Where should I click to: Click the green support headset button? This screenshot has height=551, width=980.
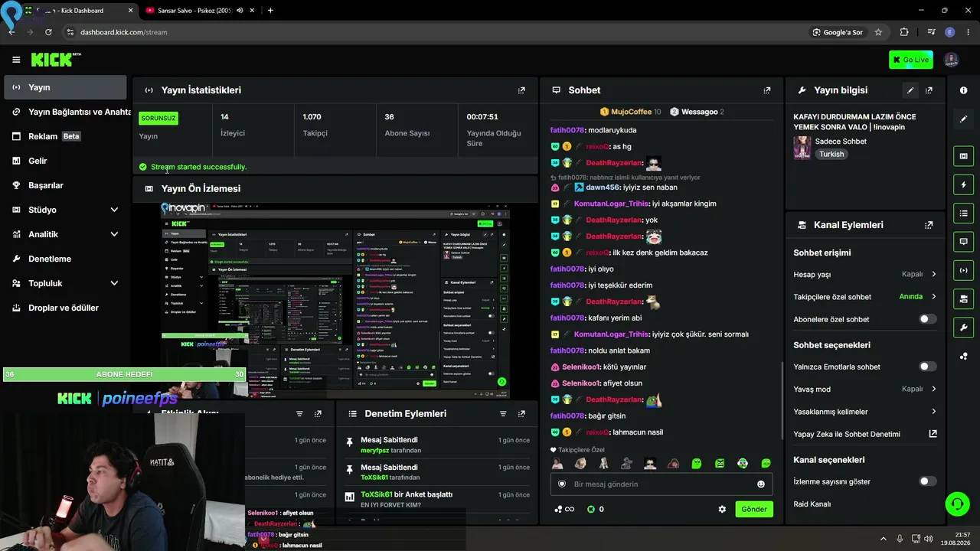[x=957, y=504]
